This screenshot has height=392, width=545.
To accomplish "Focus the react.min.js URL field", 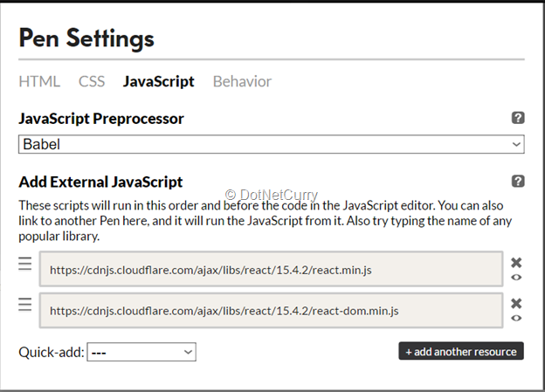I will (x=271, y=269).
